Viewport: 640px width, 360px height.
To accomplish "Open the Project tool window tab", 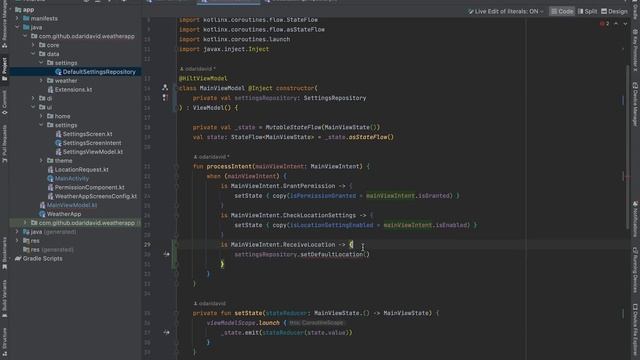I will pyautogui.click(x=4, y=69).
